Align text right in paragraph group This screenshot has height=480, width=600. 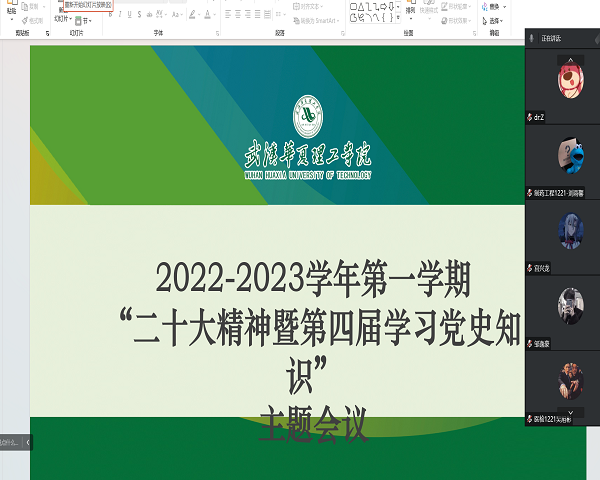(248, 15)
